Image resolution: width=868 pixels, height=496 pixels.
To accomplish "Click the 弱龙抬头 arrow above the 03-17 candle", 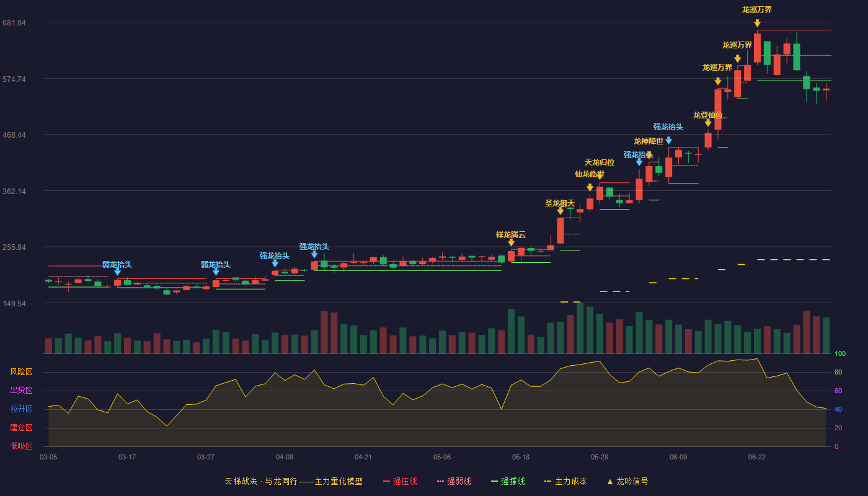I will click(x=117, y=272).
